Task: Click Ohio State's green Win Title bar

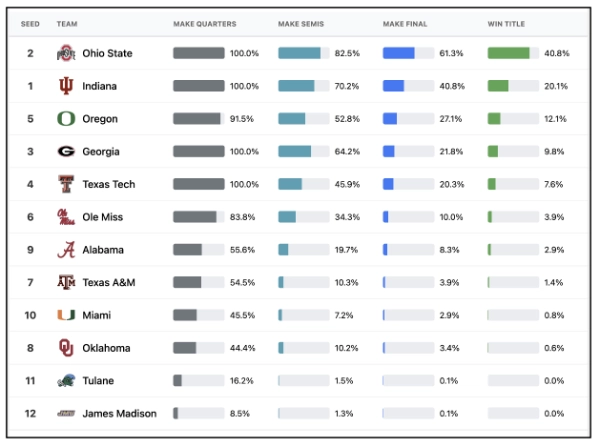Action: [x=509, y=53]
